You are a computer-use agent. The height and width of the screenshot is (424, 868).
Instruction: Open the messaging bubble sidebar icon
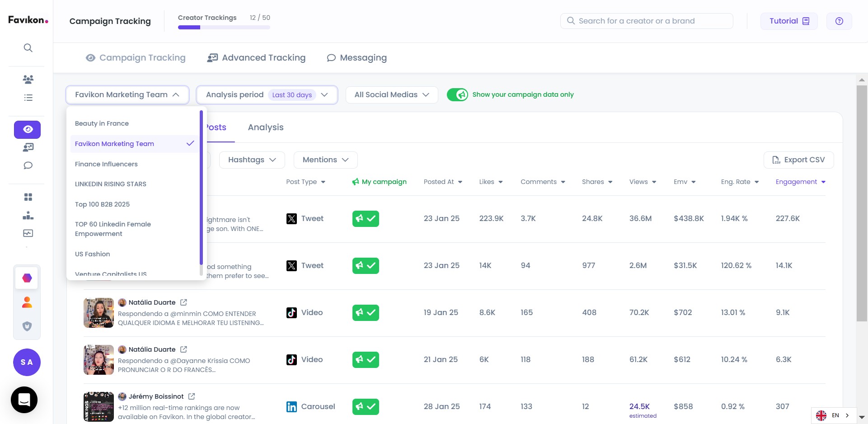coord(28,165)
